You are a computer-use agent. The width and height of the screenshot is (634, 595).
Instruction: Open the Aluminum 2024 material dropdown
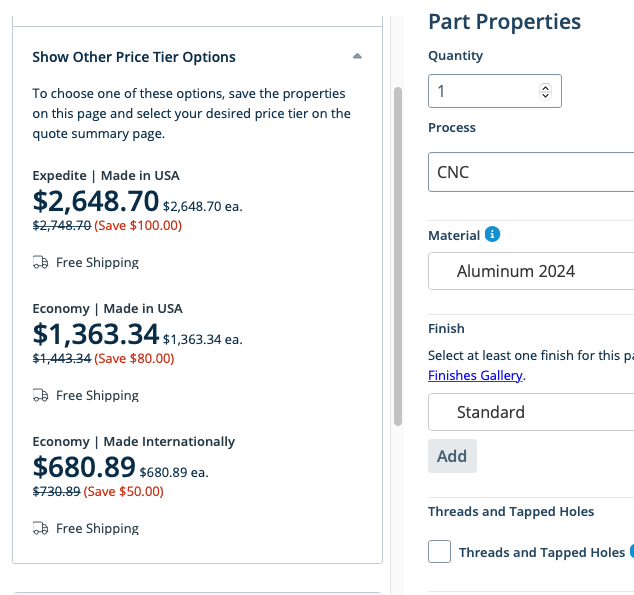click(x=531, y=271)
